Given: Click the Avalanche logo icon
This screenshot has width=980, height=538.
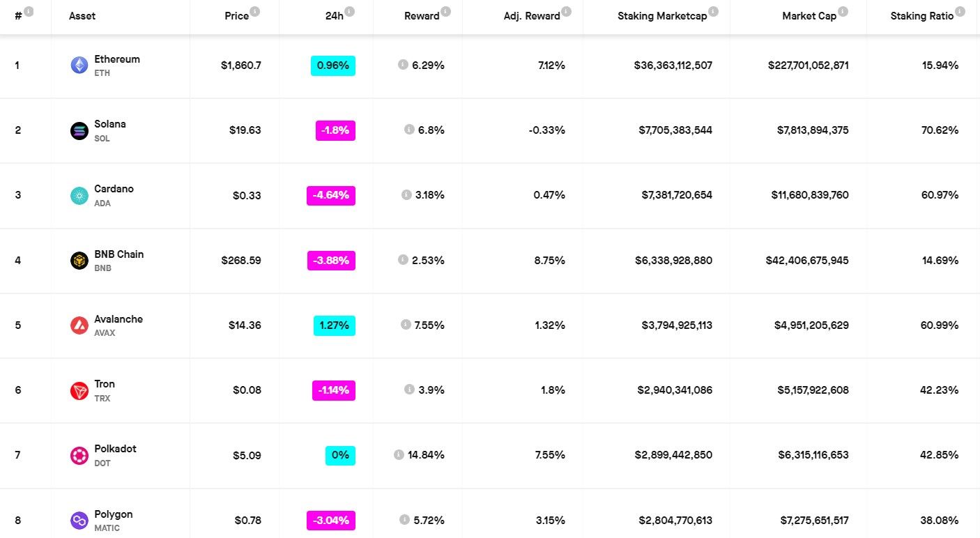Looking at the screenshot, I should [79, 325].
